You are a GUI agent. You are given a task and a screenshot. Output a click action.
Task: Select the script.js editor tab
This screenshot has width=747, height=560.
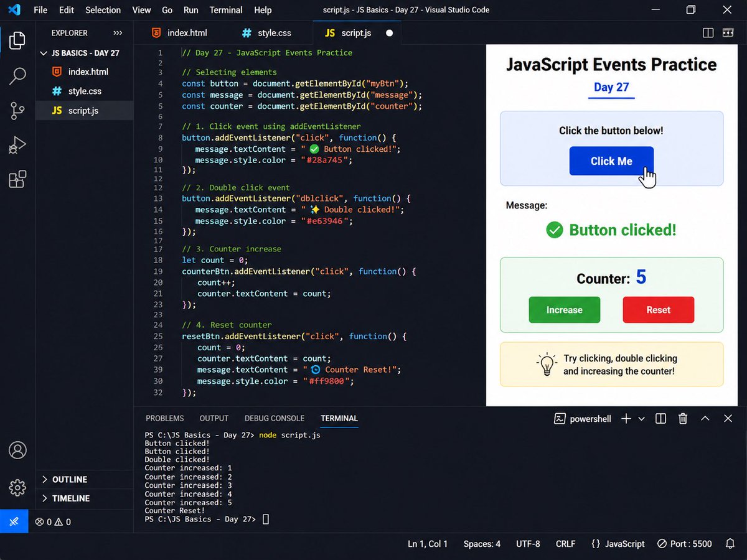[x=357, y=33]
